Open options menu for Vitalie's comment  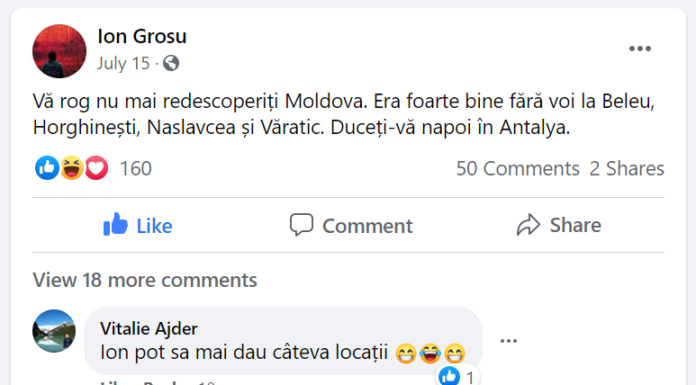[x=508, y=341]
